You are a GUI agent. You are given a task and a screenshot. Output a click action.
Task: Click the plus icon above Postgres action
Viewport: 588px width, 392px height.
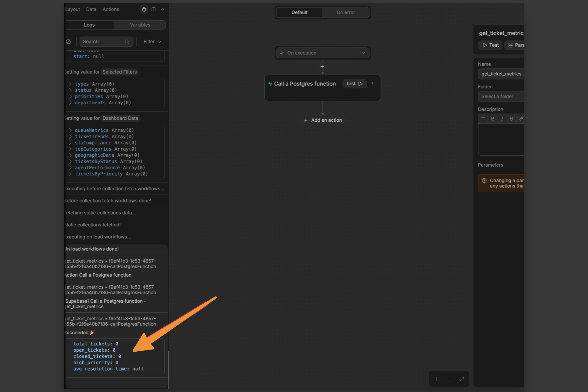coord(322,67)
